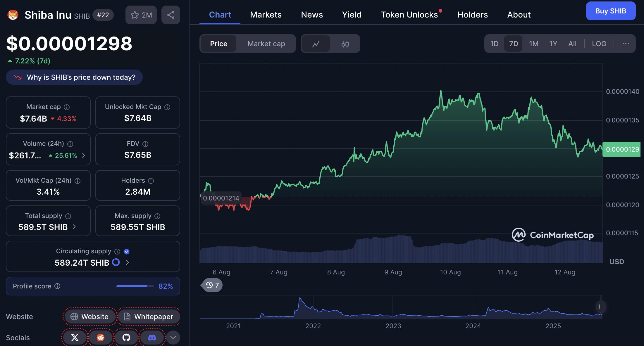644x346 pixels.
Task: Enable LOG scale on chart
Action: point(599,44)
